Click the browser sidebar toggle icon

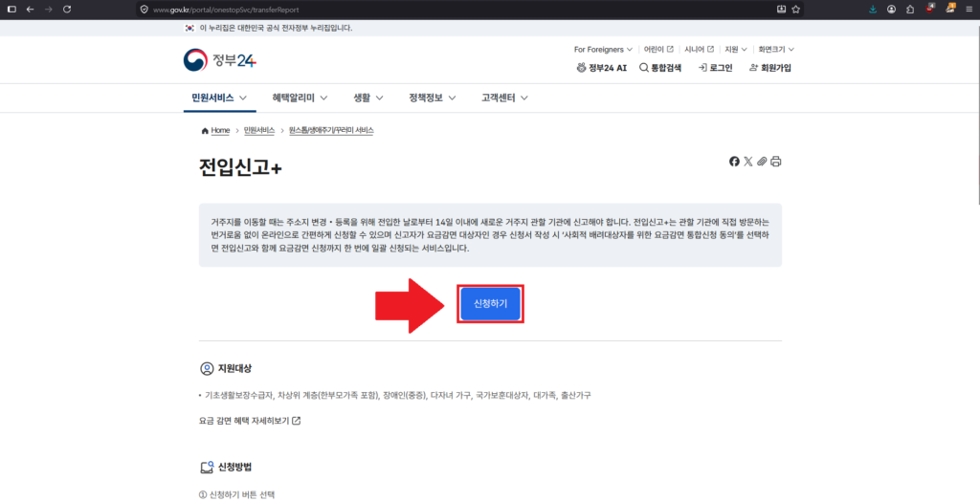click(11, 10)
